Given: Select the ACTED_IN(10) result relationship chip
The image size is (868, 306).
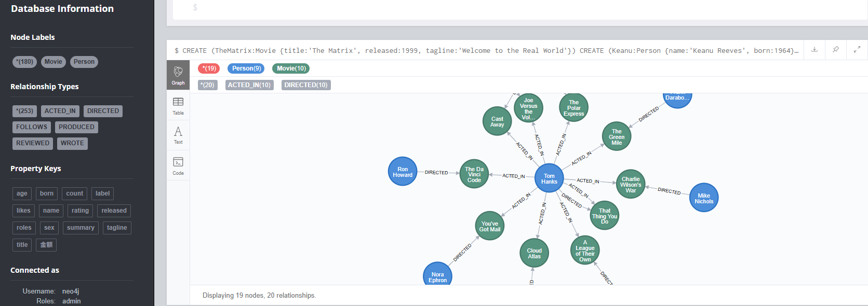Looking at the screenshot, I should tap(249, 85).
